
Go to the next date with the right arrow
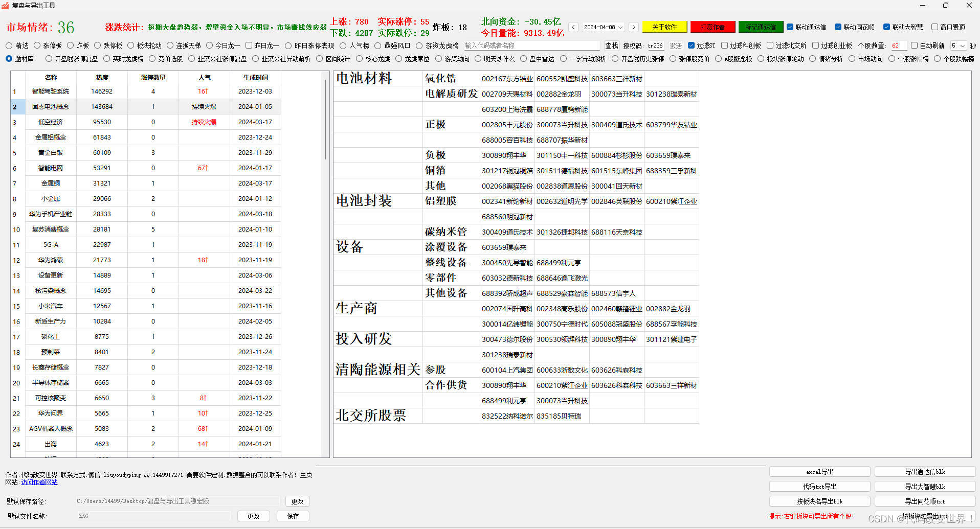[634, 27]
